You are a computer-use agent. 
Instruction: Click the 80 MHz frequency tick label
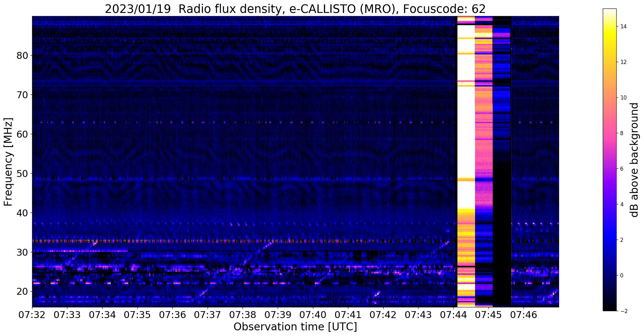(x=22, y=55)
